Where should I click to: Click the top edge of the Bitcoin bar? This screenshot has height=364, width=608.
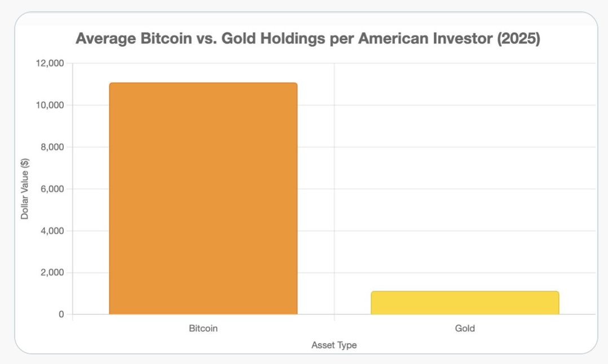[x=203, y=83]
